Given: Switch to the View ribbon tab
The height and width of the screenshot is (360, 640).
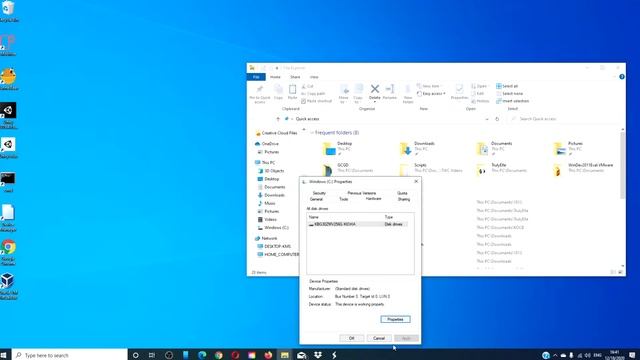Looking at the screenshot, I should click(314, 77).
